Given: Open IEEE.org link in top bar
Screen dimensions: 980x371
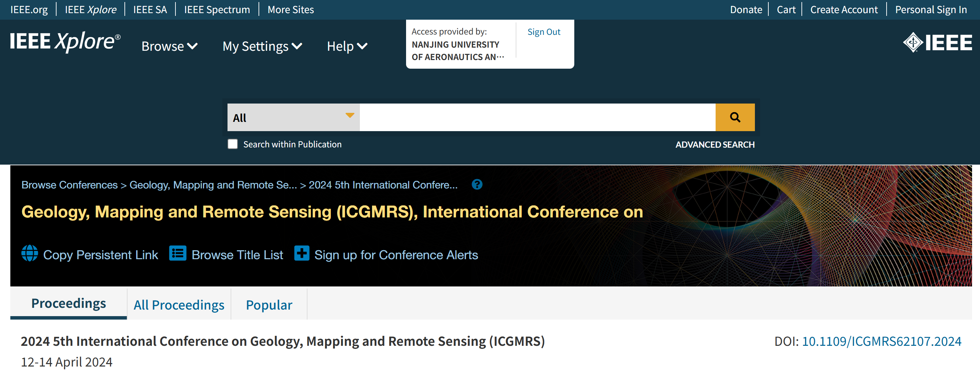Looking at the screenshot, I should [29, 10].
